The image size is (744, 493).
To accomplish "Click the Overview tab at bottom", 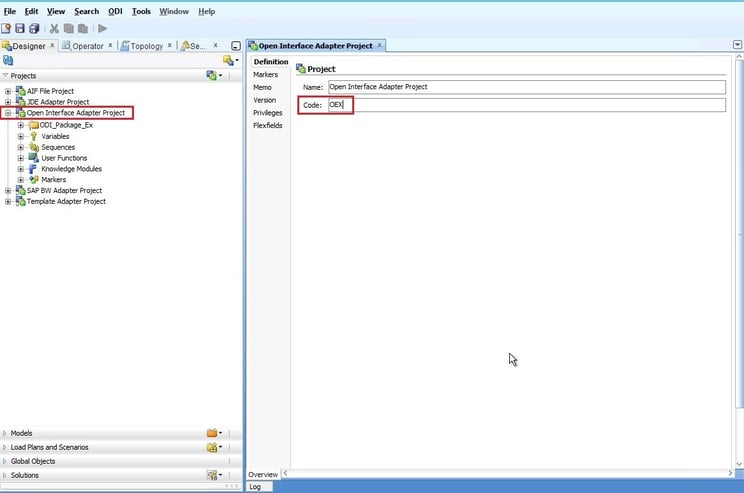I will (x=263, y=474).
